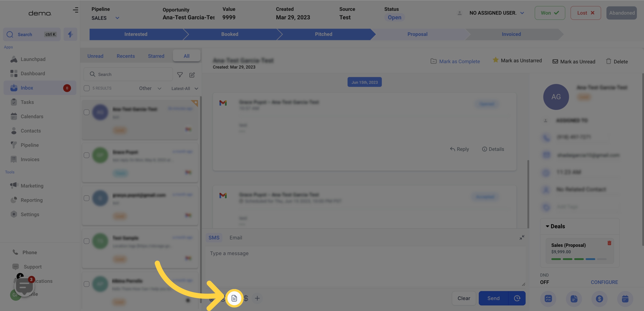Expand the Latest-All sort dropdown
The width and height of the screenshot is (644, 311).
pyautogui.click(x=185, y=88)
